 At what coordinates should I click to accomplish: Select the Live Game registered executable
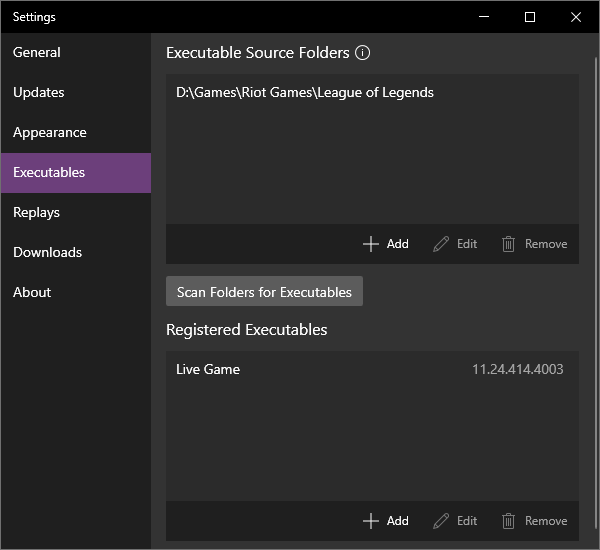pyautogui.click(x=372, y=370)
